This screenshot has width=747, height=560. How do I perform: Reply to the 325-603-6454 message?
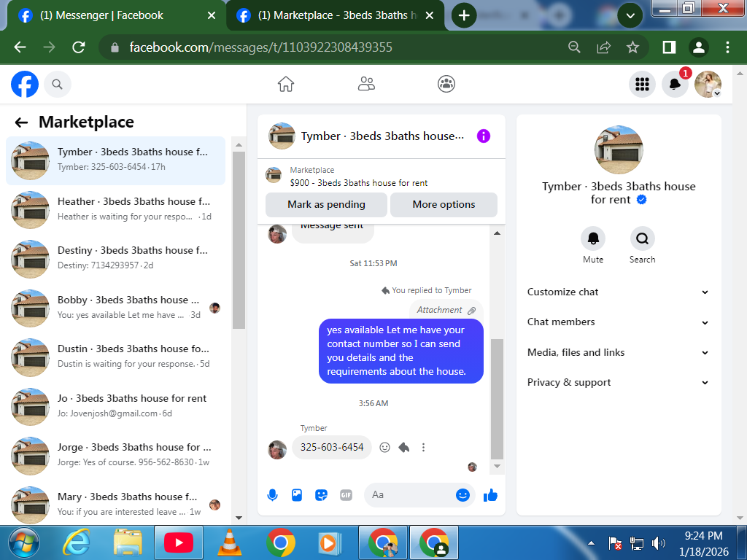click(x=404, y=447)
